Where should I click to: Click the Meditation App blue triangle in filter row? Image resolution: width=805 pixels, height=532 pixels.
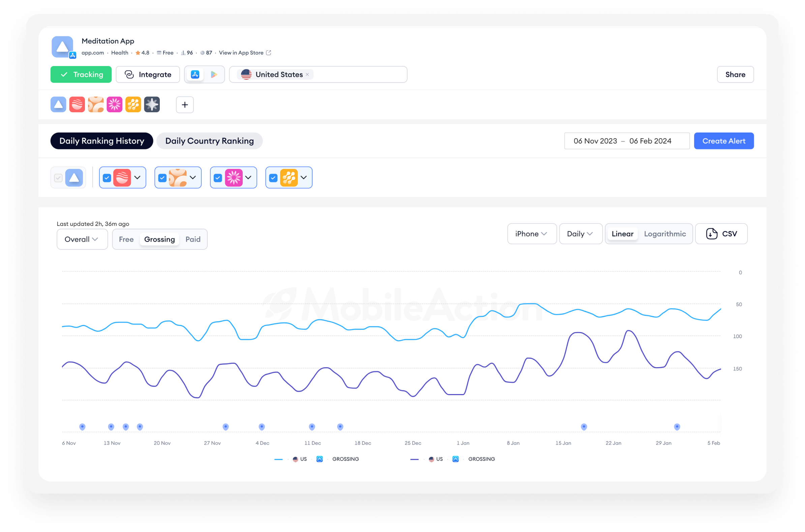click(x=74, y=178)
